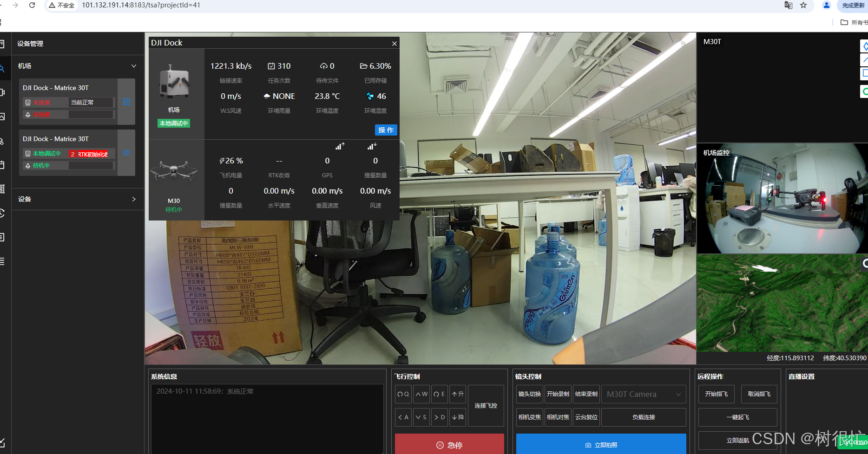Click rotate-left Q flight control button
The width and height of the screenshot is (868, 454).
pos(403,394)
